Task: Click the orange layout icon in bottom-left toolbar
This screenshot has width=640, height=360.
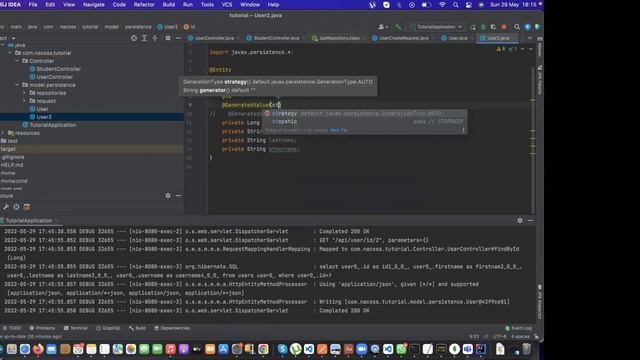Action: [27, 207]
